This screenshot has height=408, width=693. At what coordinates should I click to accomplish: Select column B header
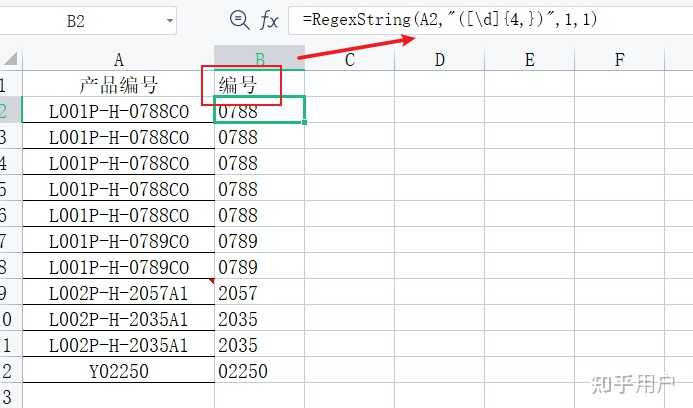point(260,58)
